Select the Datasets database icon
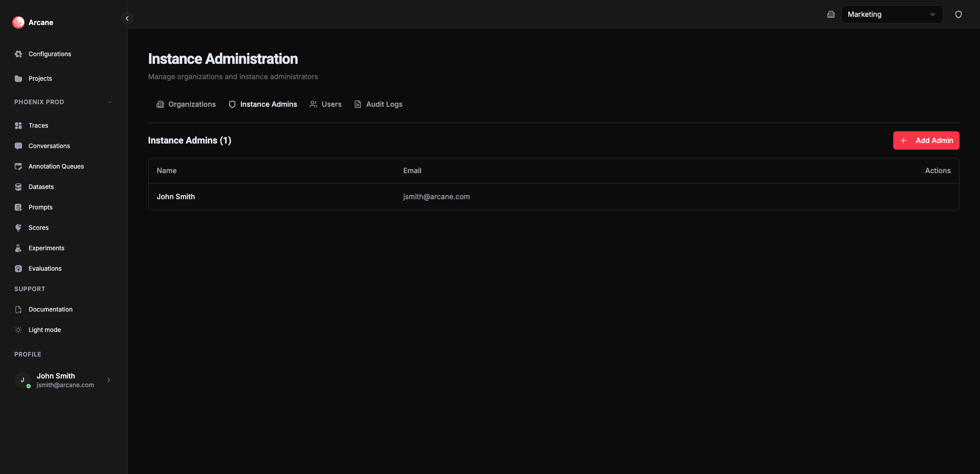 [18, 187]
